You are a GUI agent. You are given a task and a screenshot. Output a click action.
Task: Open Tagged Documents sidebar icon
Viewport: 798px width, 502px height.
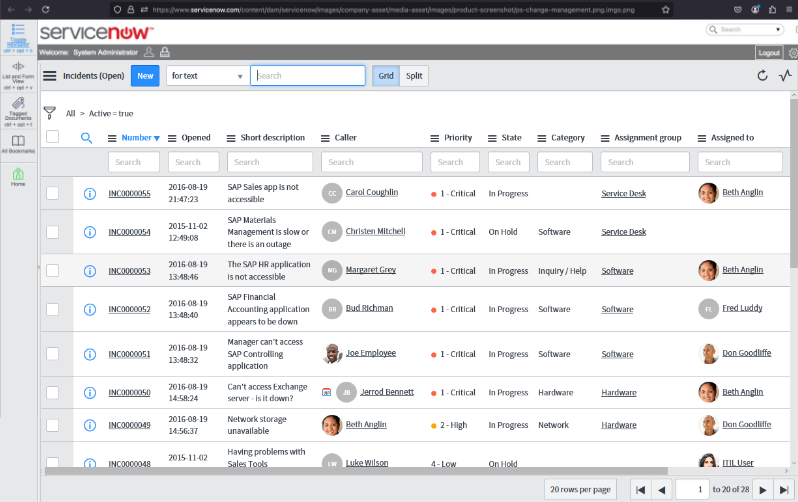click(x=18, y=112)
